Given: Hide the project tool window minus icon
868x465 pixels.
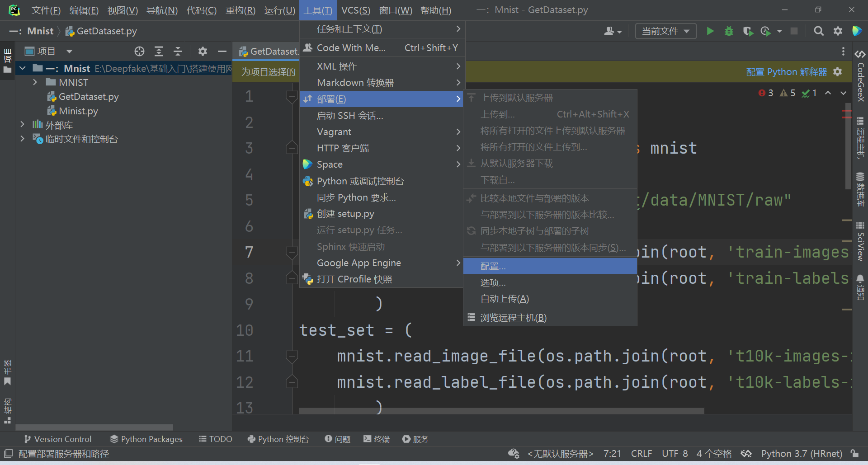Looking at the screenshot, I should tap(222, 51).
